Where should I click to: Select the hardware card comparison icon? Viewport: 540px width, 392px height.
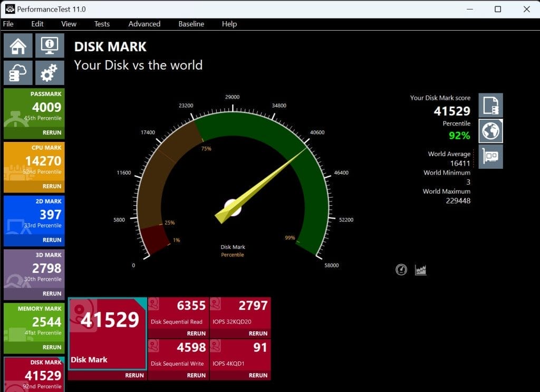(x=490, y=156)
